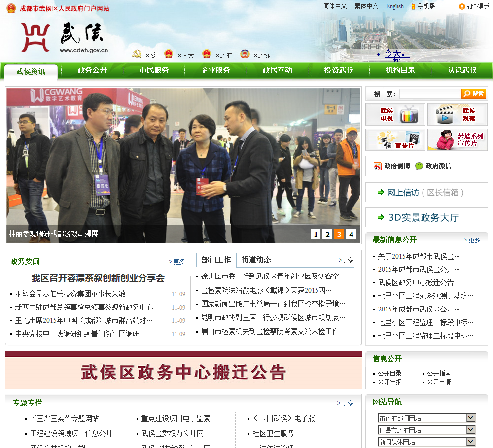
Task: Open the 重点建设项目电子监察 link
Action: pyautogui.click(x=176, y=419)
